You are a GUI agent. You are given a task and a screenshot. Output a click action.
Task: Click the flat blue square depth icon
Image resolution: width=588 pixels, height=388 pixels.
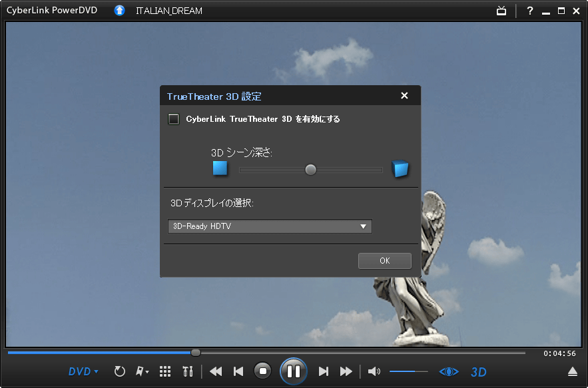[220, 168]
